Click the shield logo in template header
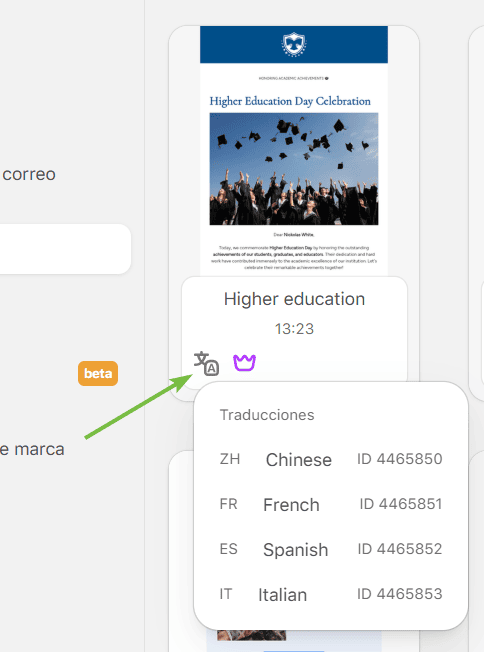This screenshot has width=484, height=652. coord(294,44)
